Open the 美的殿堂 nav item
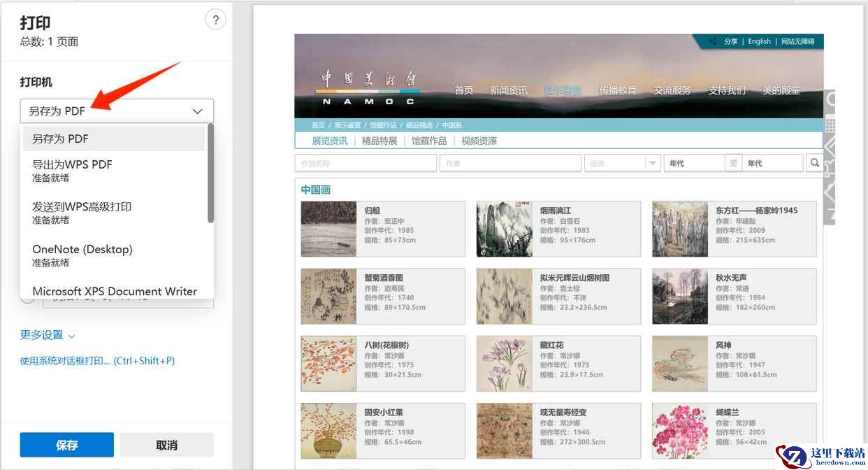 click(x=781, y=90)
